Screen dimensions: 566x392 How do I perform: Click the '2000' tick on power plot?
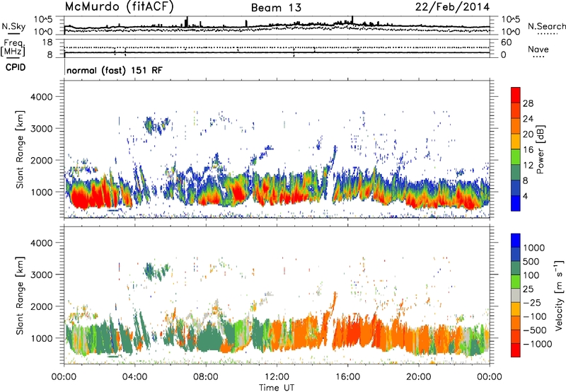click(x=41, y=160)
